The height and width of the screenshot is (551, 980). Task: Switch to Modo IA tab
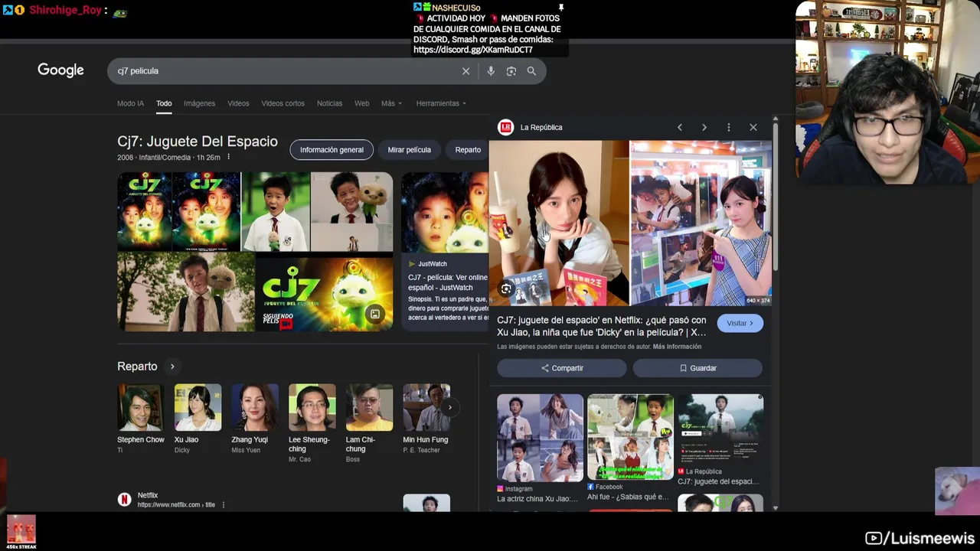(130, 103)
